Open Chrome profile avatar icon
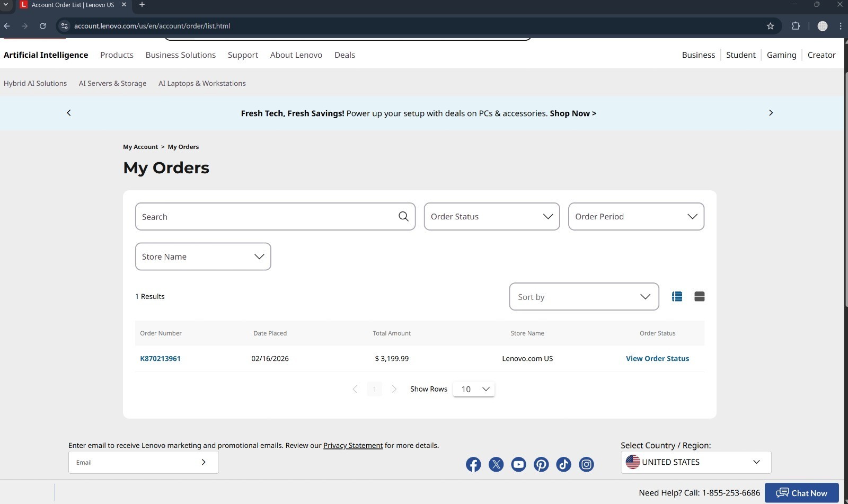The height and width of the screenshot is (504, 848). tap(823, 26)
